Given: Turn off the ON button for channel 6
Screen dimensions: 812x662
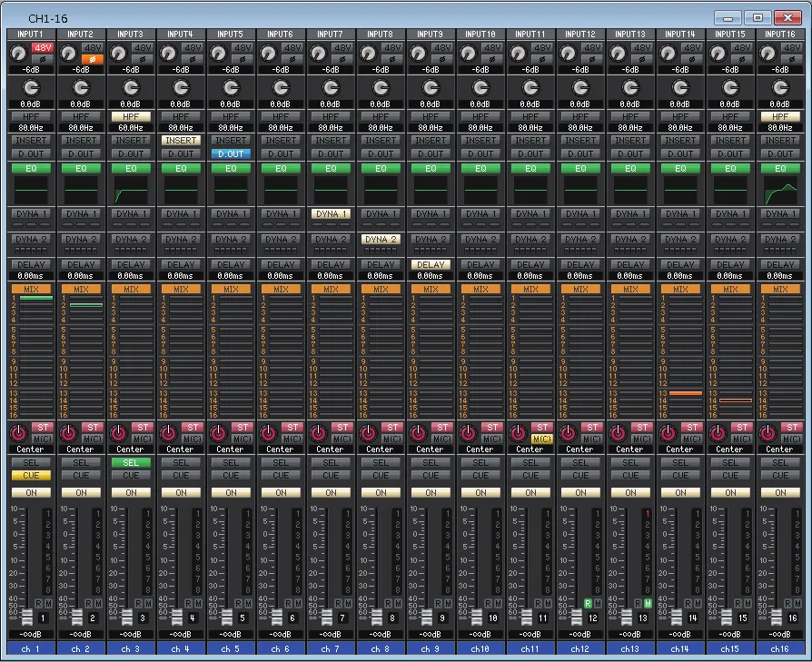Looking at the screenshot, I should (x=281, y=493).
